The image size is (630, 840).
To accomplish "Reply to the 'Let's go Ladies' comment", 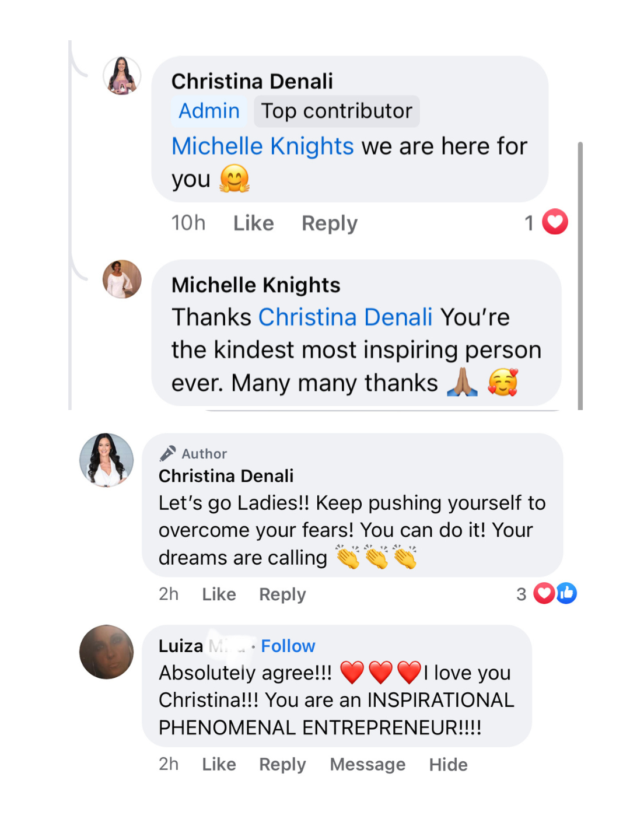I will 282,594.
